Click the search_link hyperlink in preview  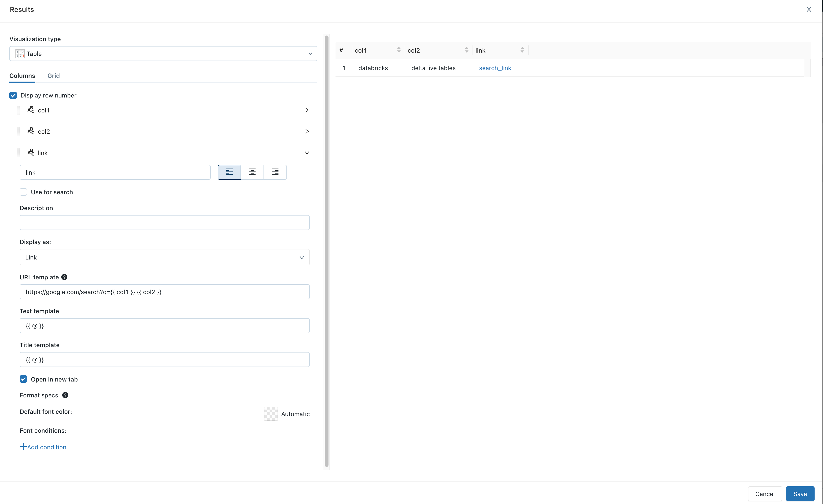tap(495, 68)
